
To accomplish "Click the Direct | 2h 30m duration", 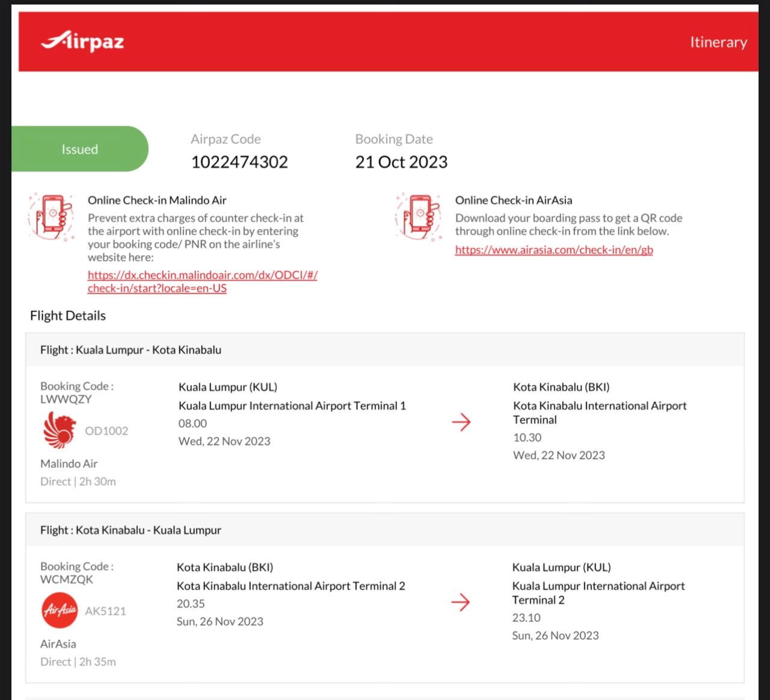I will pos(78,482).
